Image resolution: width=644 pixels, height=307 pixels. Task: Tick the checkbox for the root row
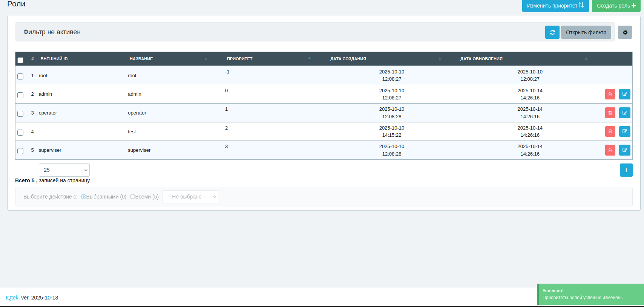click(20, 76)
